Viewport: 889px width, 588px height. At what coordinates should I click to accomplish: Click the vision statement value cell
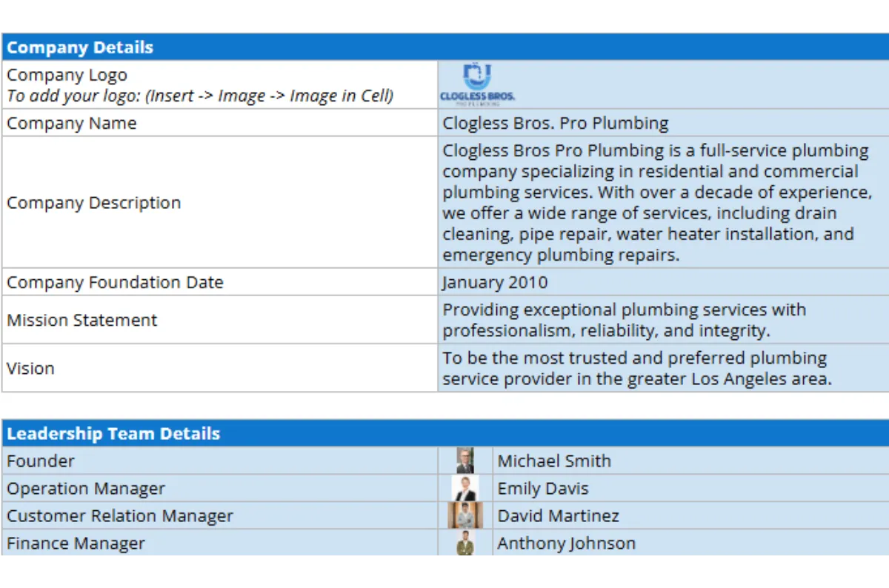coord(662,368)
